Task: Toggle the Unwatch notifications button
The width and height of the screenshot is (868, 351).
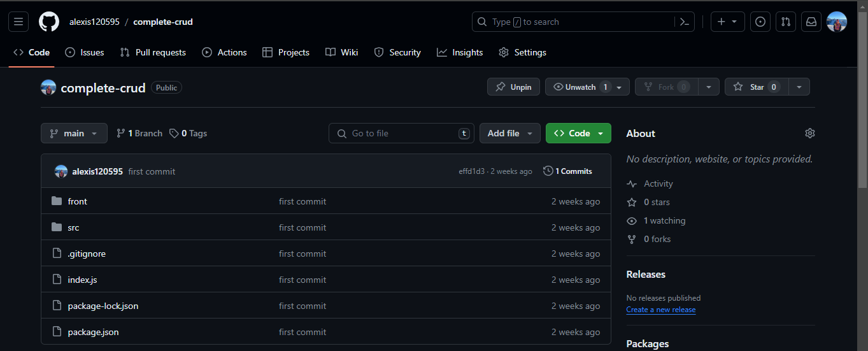Action: tap(580, 87)
